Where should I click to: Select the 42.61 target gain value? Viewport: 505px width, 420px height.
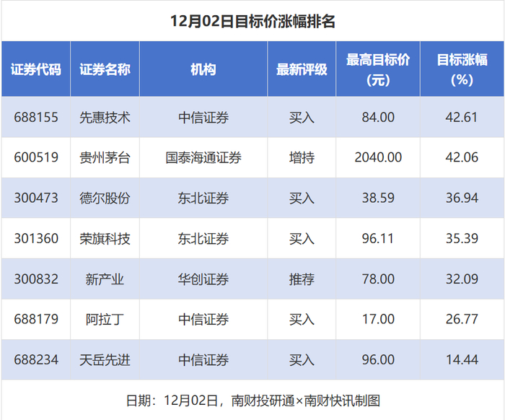tap(462, 117)
